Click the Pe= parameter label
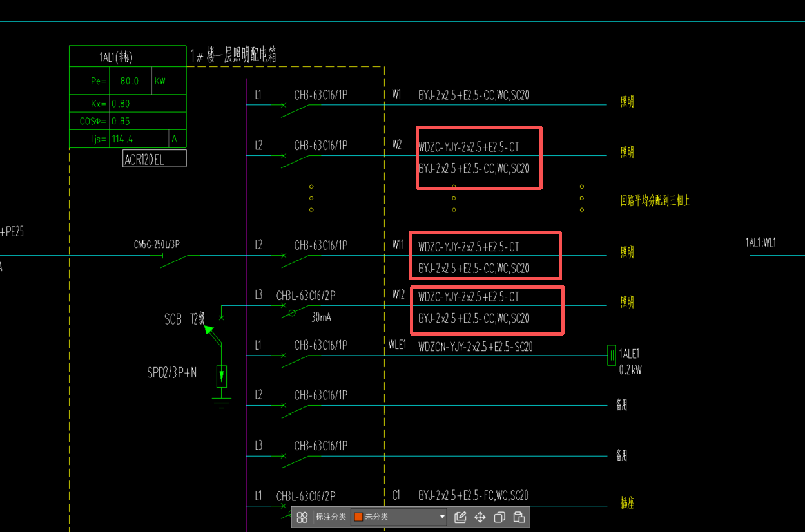The image size is (805, 532). (x=98, y=82)
